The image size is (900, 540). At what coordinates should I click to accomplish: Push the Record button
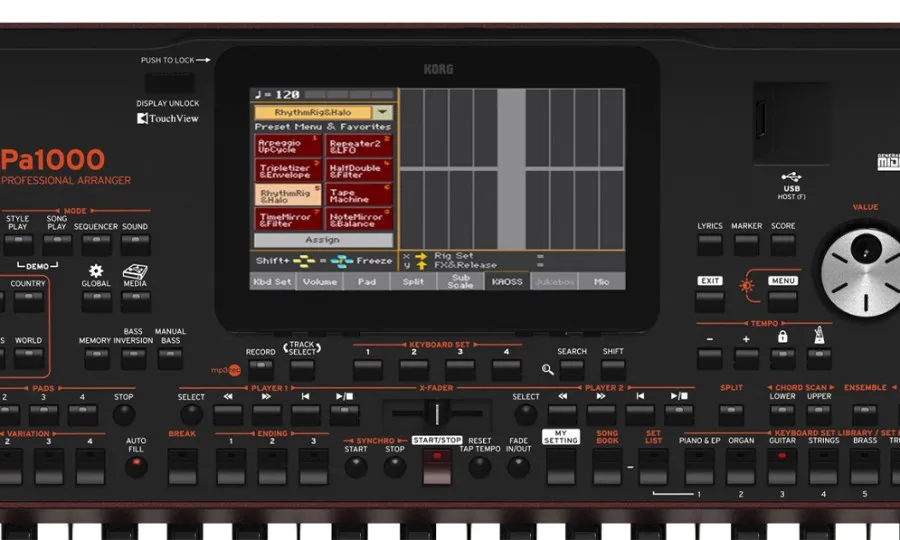tap(261, 370)
